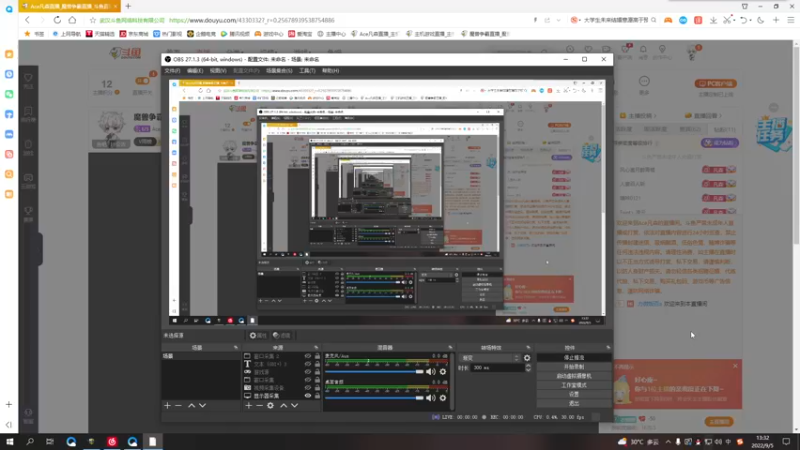800x450 pixels.
Task: Click 停止推流 stop streaming button
Action: pyautogui.click(x=574, y=358)
